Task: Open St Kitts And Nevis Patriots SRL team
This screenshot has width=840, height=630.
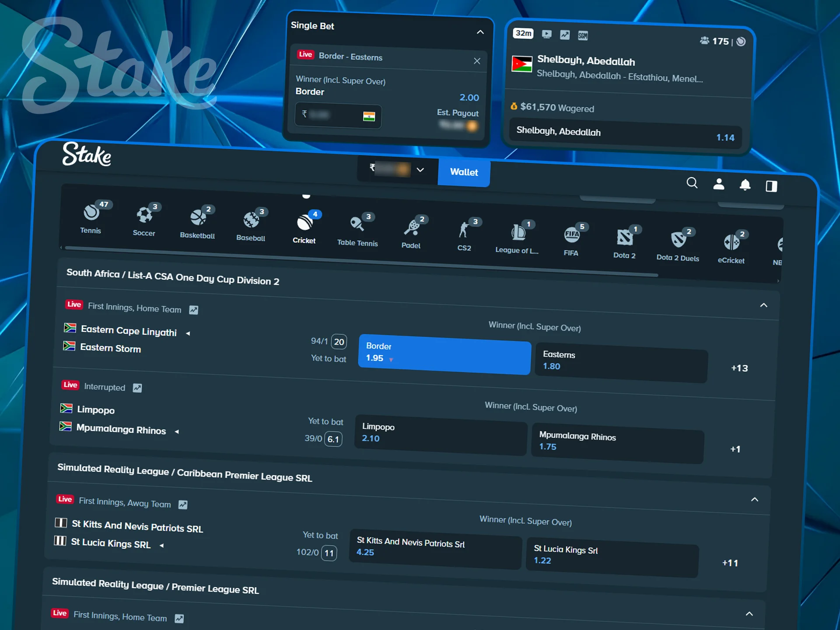Action: click(137, 526)
